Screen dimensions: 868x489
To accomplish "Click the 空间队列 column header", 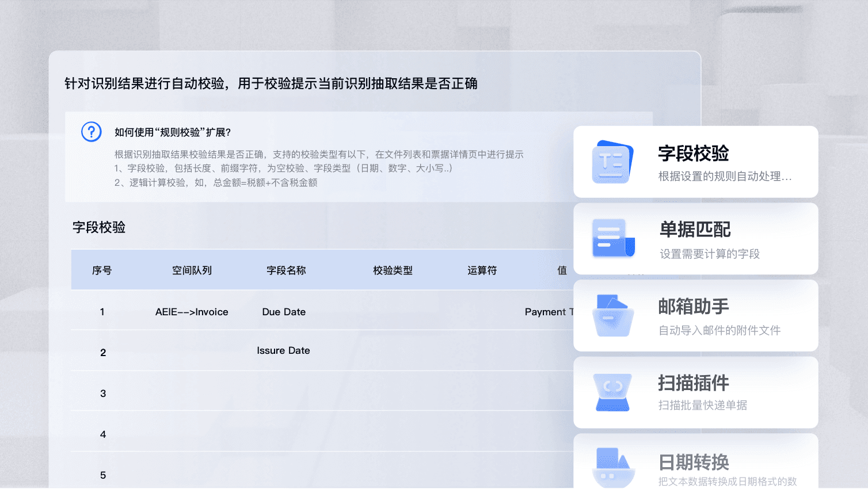I will (x=192, y=270).
